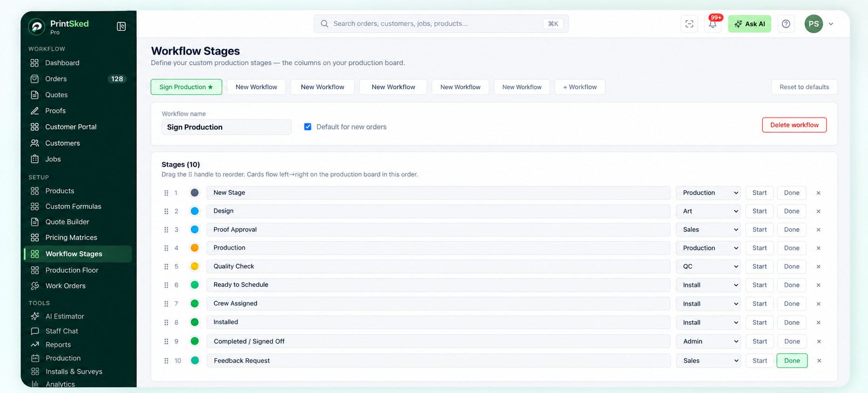The width and height of the screenshot is (868, 393).
Task: Click Reset to defaults button
Action: click(804, 87)
